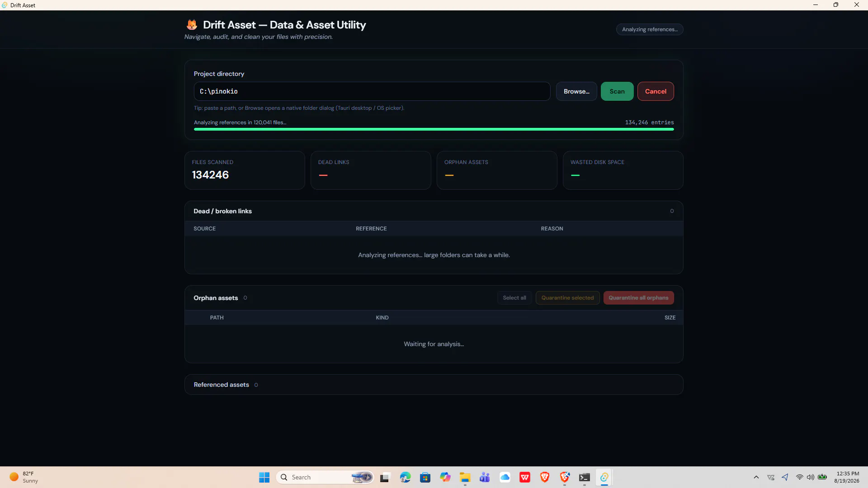
Task: Click the 'Dead / broken links' heading
Action: 222,211
